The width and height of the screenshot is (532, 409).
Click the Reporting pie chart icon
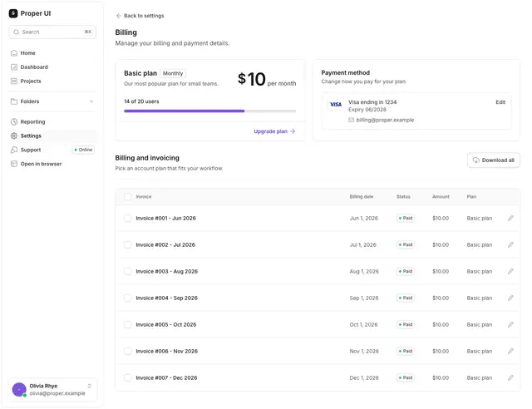[14, 122]
